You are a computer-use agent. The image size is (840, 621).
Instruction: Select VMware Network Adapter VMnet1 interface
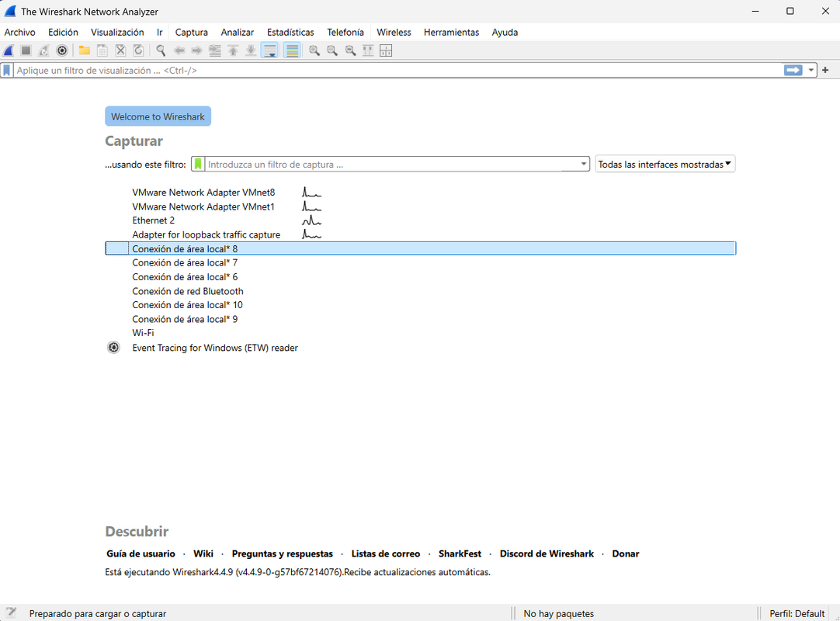click(420, 206)
